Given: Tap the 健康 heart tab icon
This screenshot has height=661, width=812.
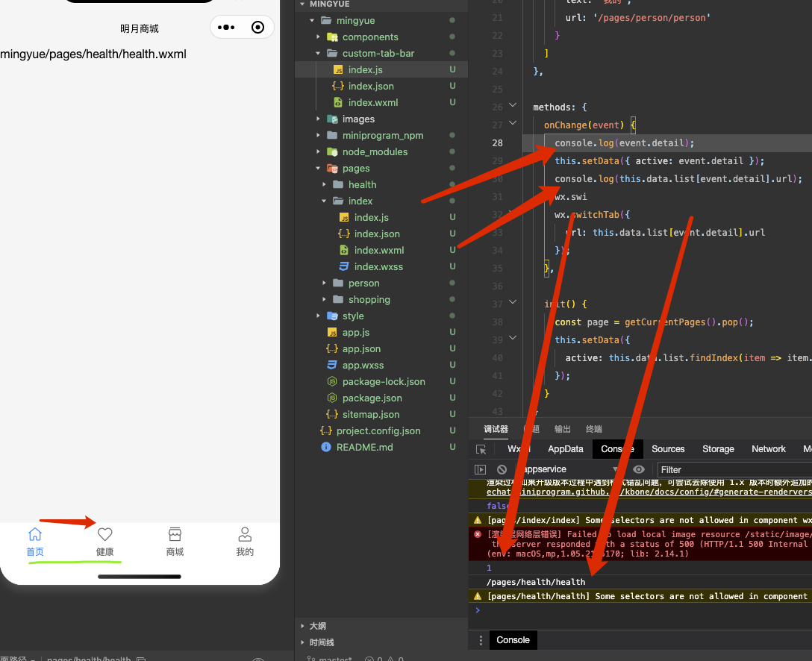Looking at the screenshot, I should [x=104, y=534].
